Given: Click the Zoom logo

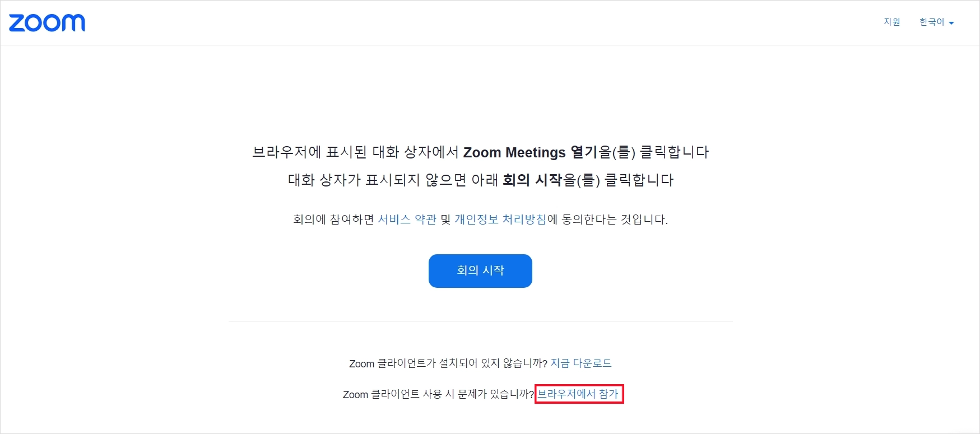Looking at the screenshot, I should pos(47,23).
